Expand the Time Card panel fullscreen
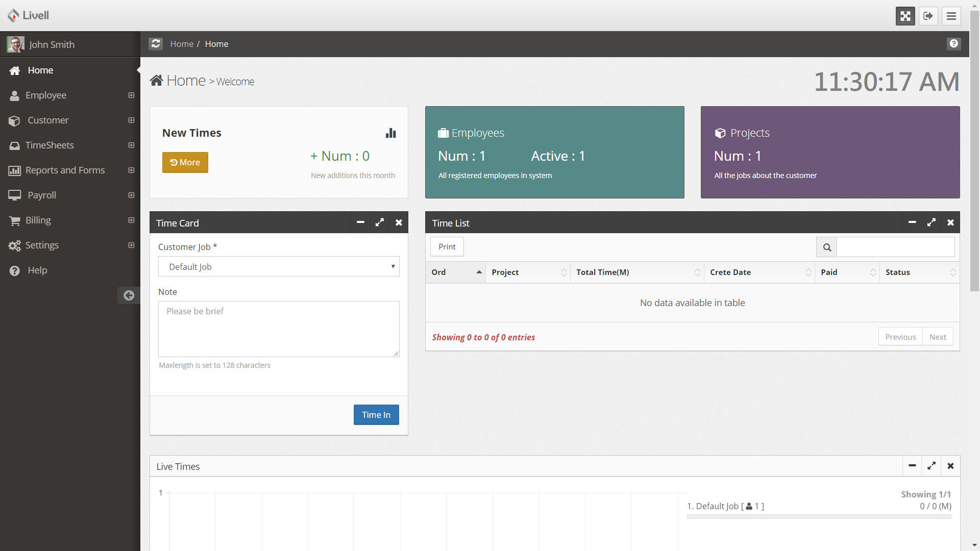Viewport: 980px width, 551px height. pyautogui.click(x=379, y=222)
